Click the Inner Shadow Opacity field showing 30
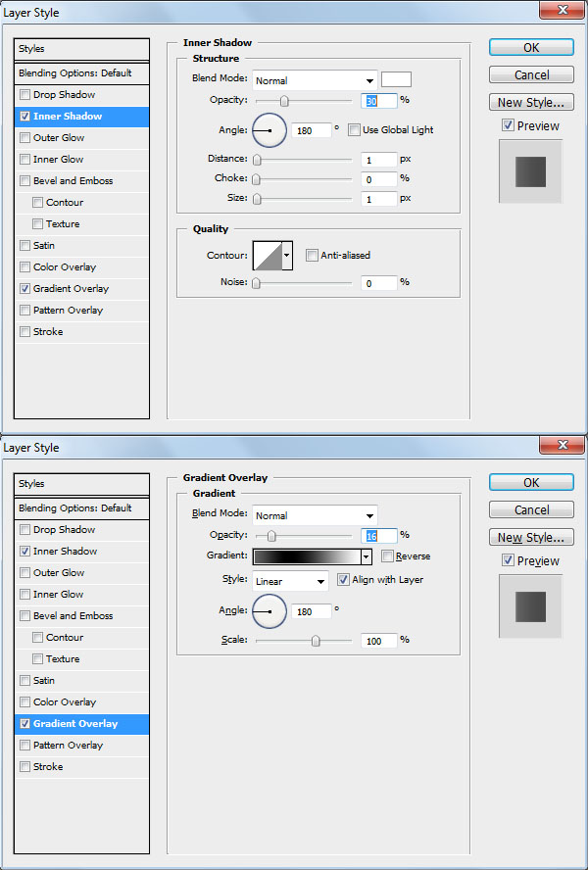Screen dimensions: 588x870 pyautogui.click(x=379, y=101)
